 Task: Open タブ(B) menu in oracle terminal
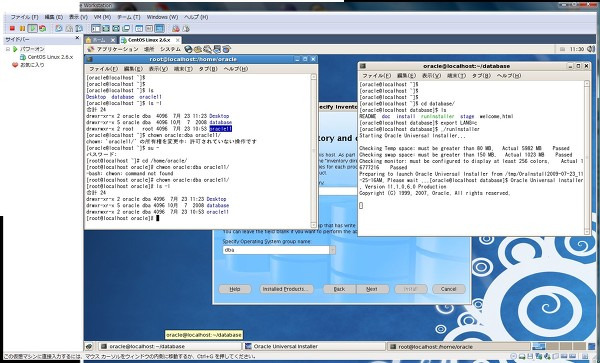[x=481, y=76]
